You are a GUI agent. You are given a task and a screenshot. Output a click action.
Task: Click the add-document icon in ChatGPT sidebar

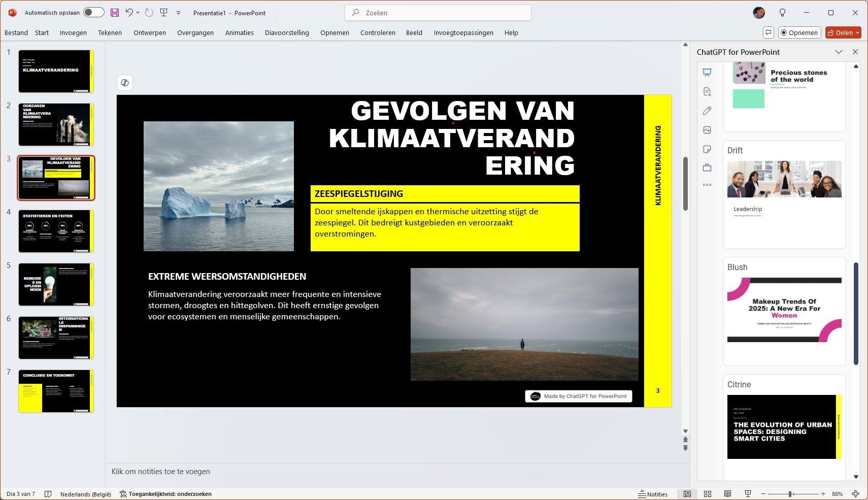(x=707, y=92)
